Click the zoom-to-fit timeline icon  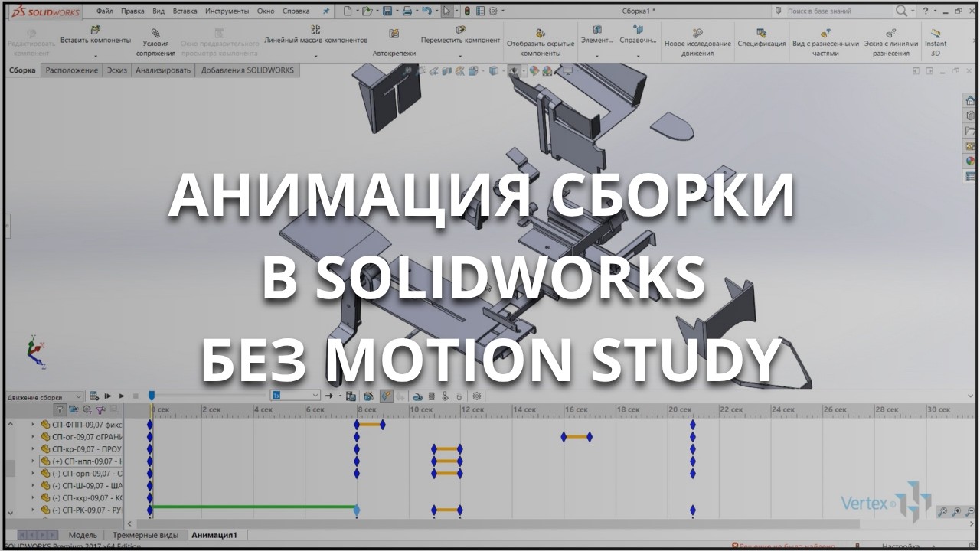click(942, 512)
